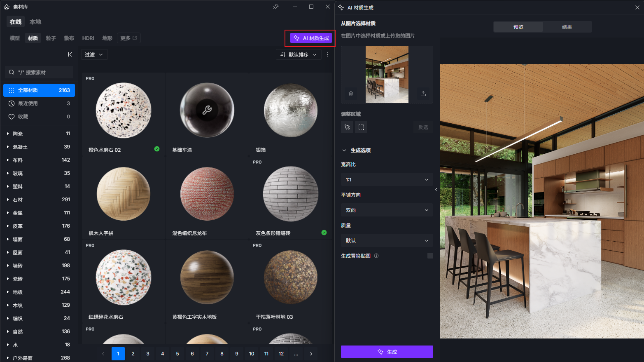Viewport: 644px width, 362px height.
Task: Go to page 5 in pagination
Action: (x=177, y=354)
